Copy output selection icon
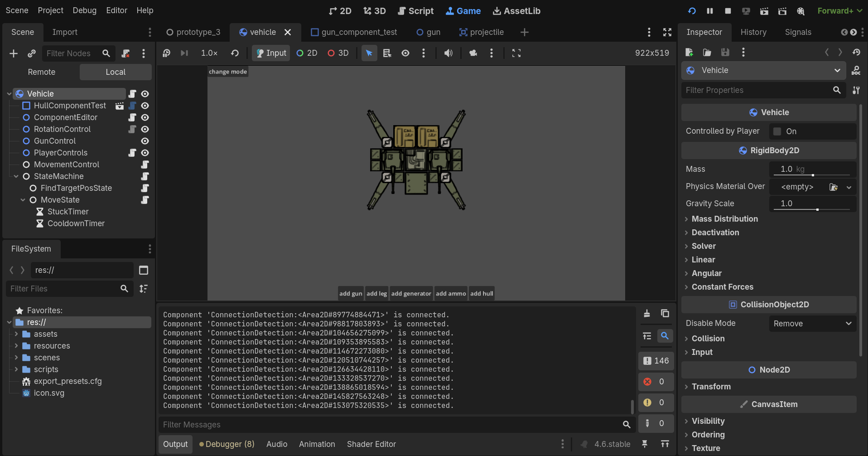Image resolution: width=868 pixels, height=456 pixels. [665, 314]
